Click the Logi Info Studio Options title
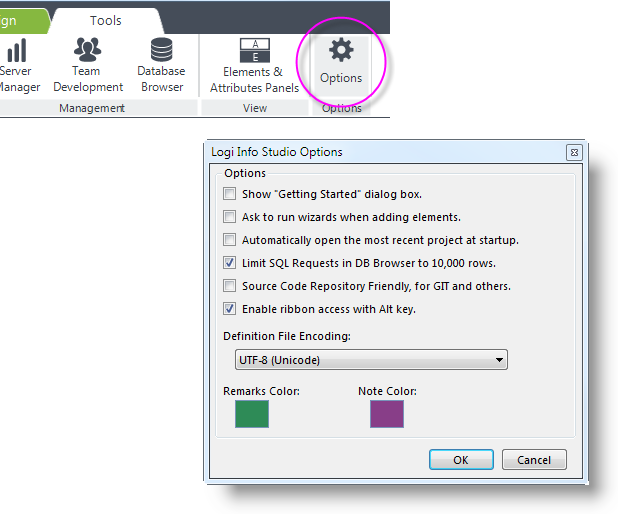Viewport: 618px width, 514px height. coord(277,152)
